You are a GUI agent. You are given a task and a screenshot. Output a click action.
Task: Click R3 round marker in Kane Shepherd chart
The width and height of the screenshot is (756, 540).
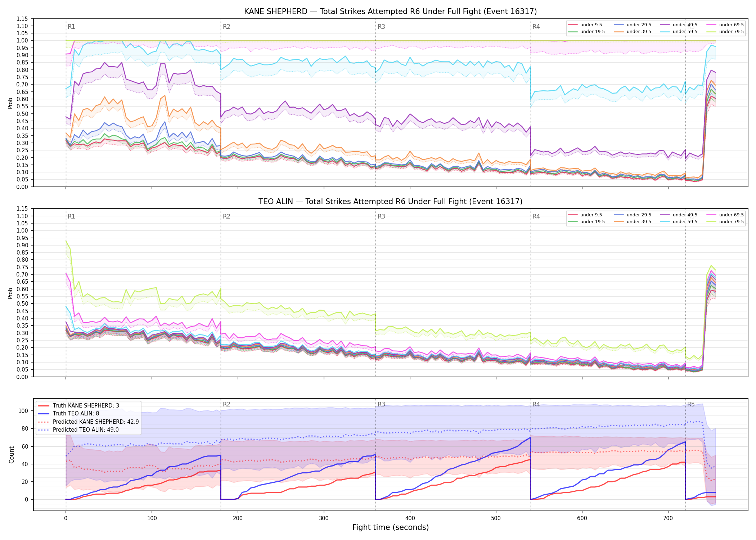(x=381, y=27)
